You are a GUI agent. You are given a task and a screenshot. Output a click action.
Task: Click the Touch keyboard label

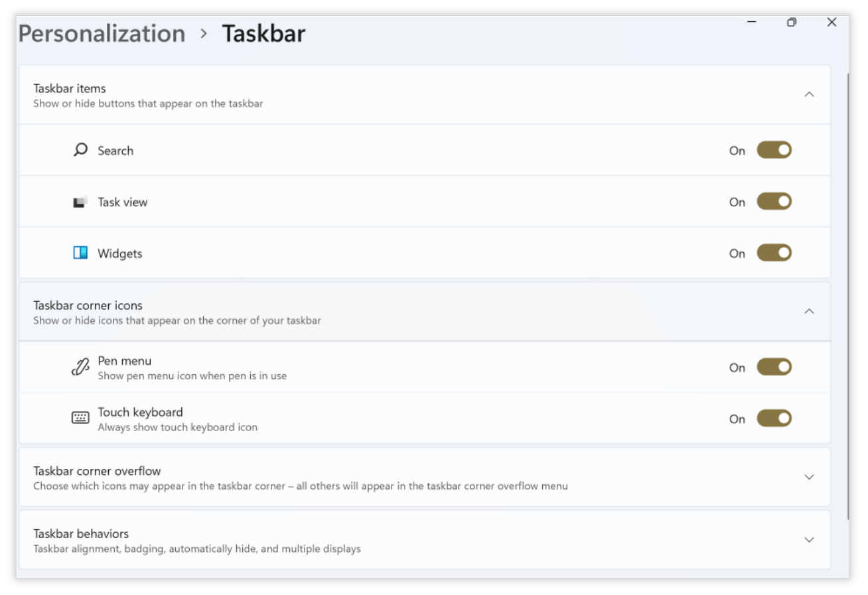(140, 412)
